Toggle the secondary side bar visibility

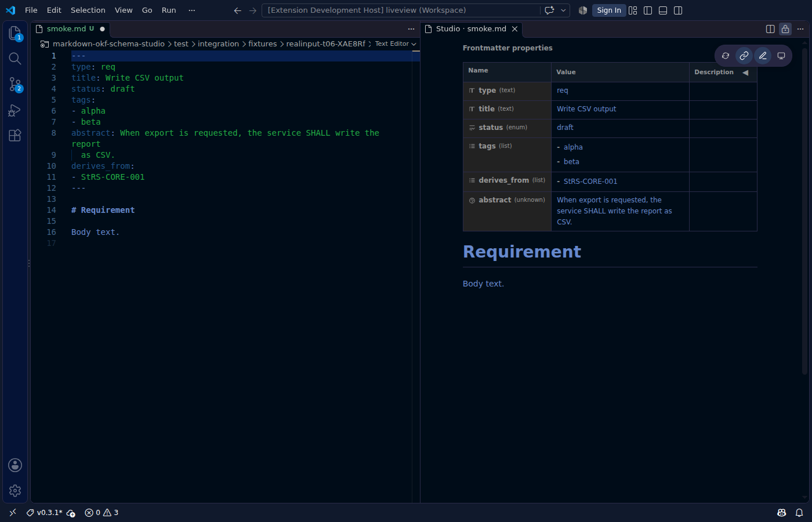[x=678, y=10]
